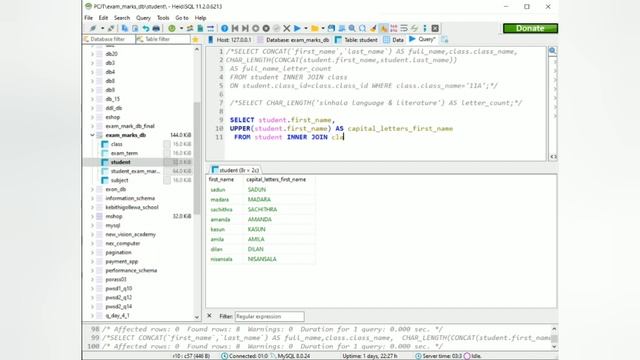Image resolution: width=640 pixels, height=360 pixels.
Task: Open the Search menu
Action: tap(122, 18)
